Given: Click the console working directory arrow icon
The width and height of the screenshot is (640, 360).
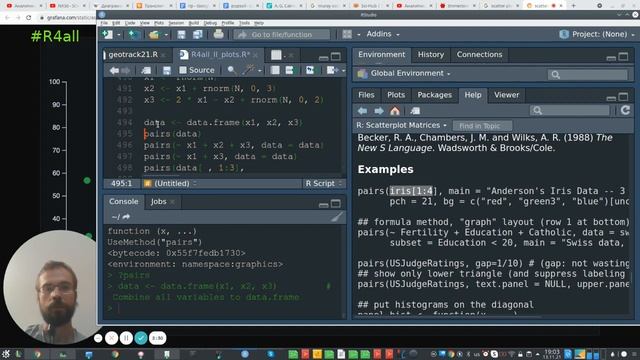Looking at the screenshot, I should (x=126, y=217).
